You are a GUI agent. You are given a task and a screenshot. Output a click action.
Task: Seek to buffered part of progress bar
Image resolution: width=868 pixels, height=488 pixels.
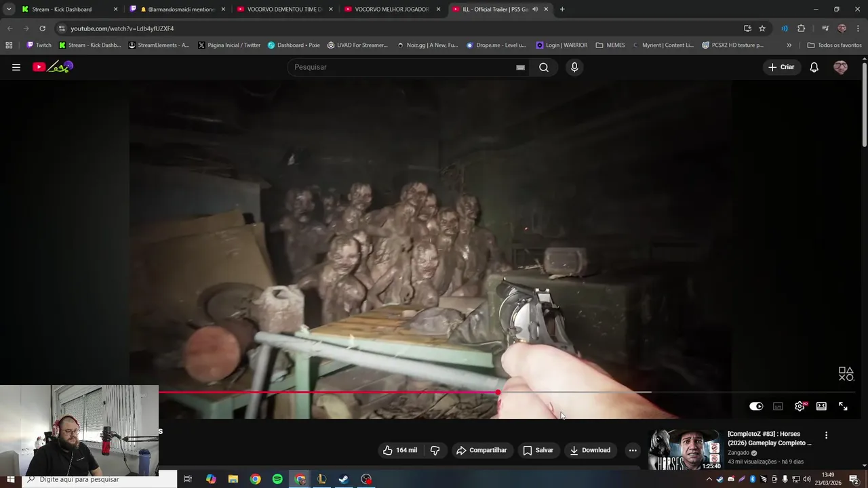click(x=575, y=392)
